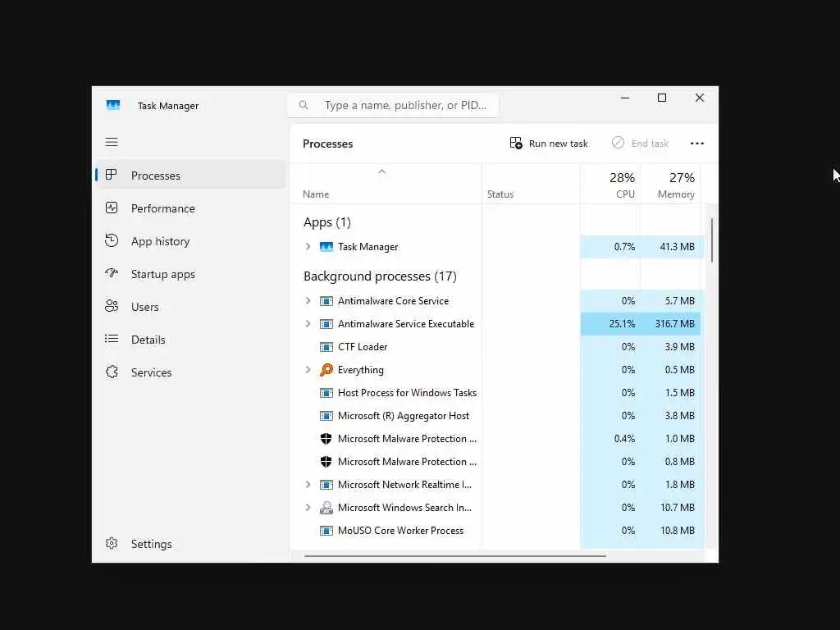
Task: Click the Users people icon
Action: point(112,307)
